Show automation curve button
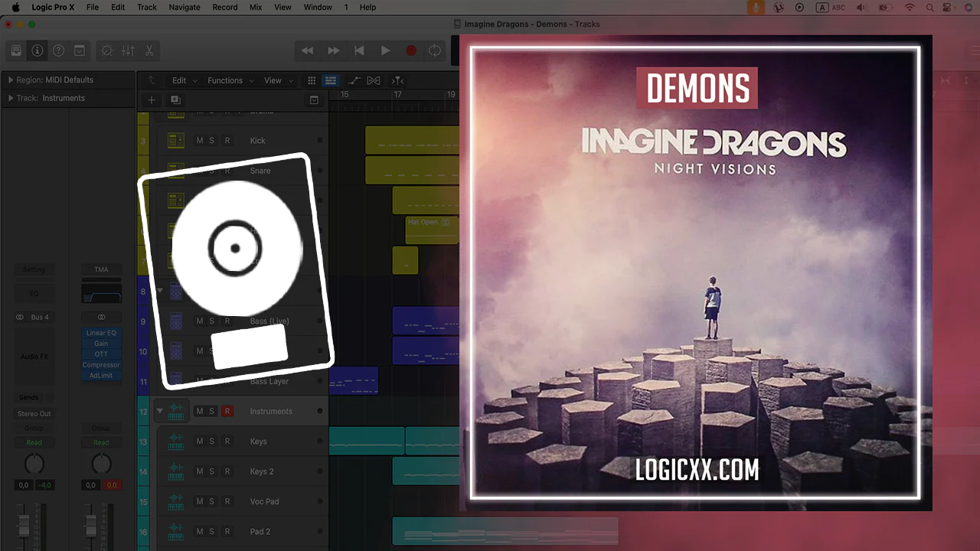This screenshot has width=980, height=551. point(354,80)
